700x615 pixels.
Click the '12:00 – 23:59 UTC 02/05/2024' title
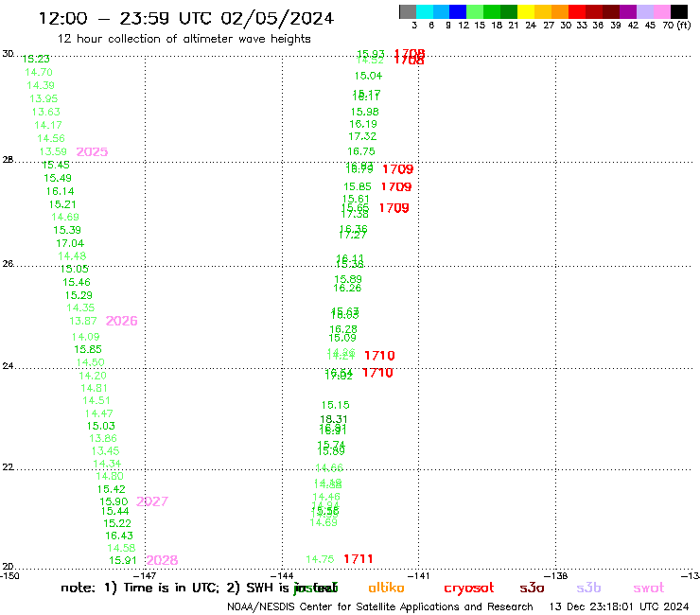186,18
